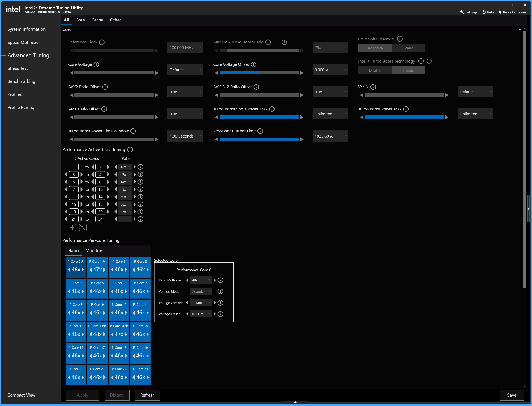The image size is (532, 406).
Task: Click Report an Issue link
Action: [512, 12]
